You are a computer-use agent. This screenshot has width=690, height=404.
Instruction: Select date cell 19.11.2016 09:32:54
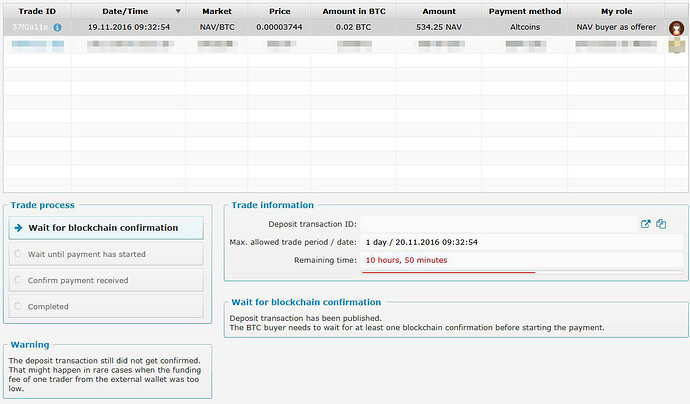(x=128, y=27)
